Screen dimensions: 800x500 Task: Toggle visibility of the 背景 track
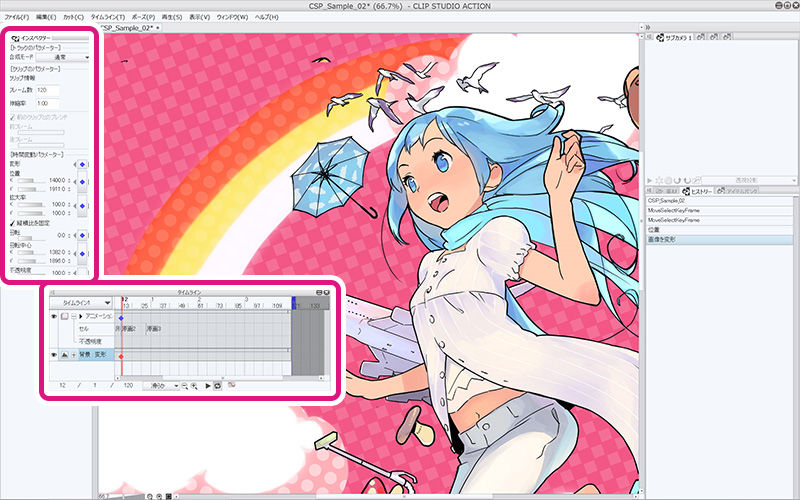click(54, 355)
